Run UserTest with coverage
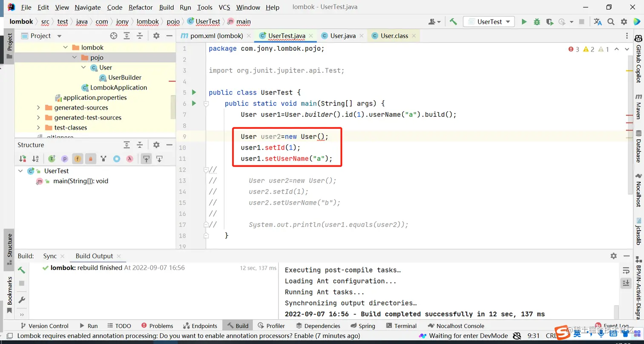The height and width of the screenshot is (344, 644). coord(549,22)
